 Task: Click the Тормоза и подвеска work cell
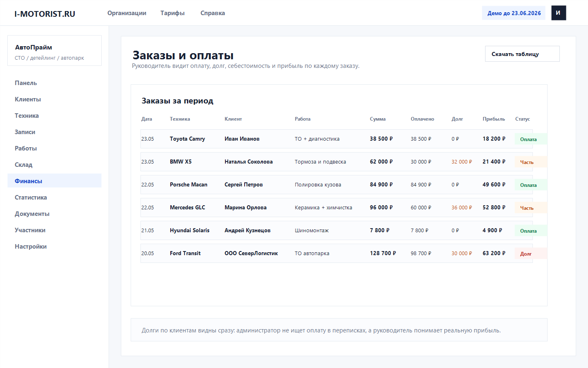[320, 162]
